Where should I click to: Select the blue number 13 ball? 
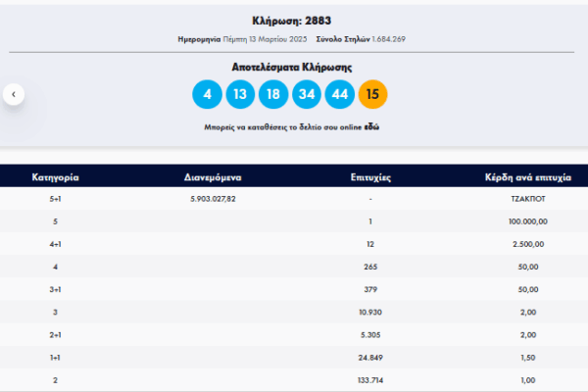coord(240,95)
